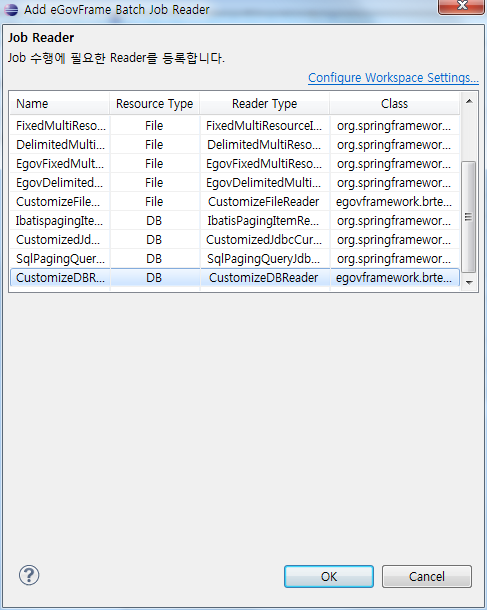Sort by Resource Type column header
Screen dimensions: 487x610
(154, 103)
